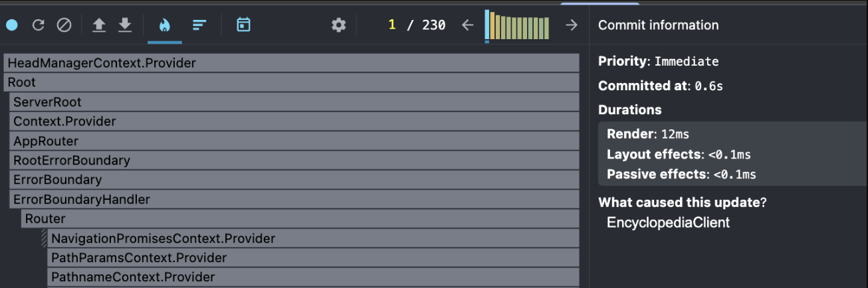
Task: Select the HeadManagerContext.Provider flame bar
Action: coord(291,63)
